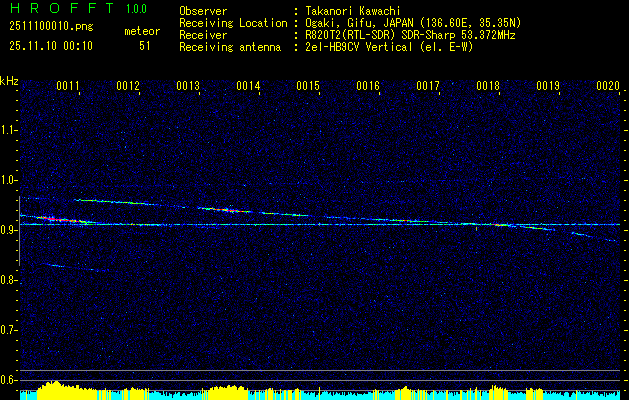Click the 1.0.0 version number
Viewport: 629px width, 400px height.
point(137,9)
